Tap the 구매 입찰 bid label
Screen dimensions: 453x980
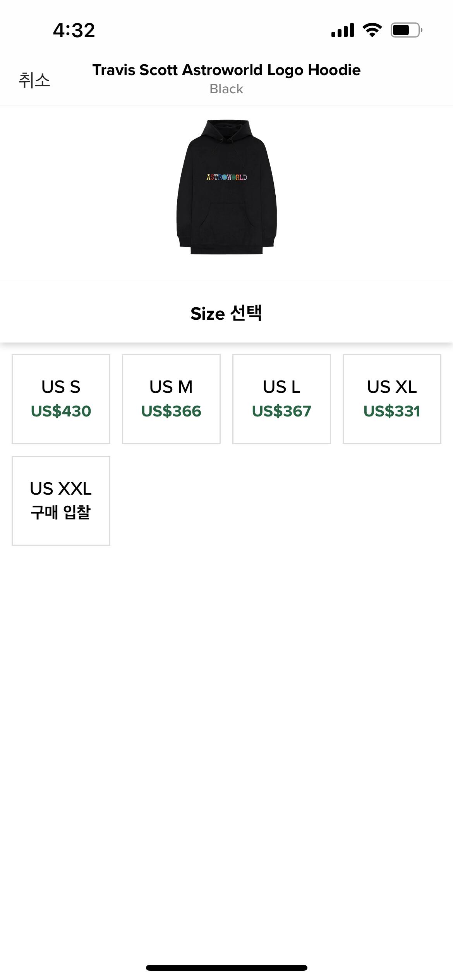point(61,512)
